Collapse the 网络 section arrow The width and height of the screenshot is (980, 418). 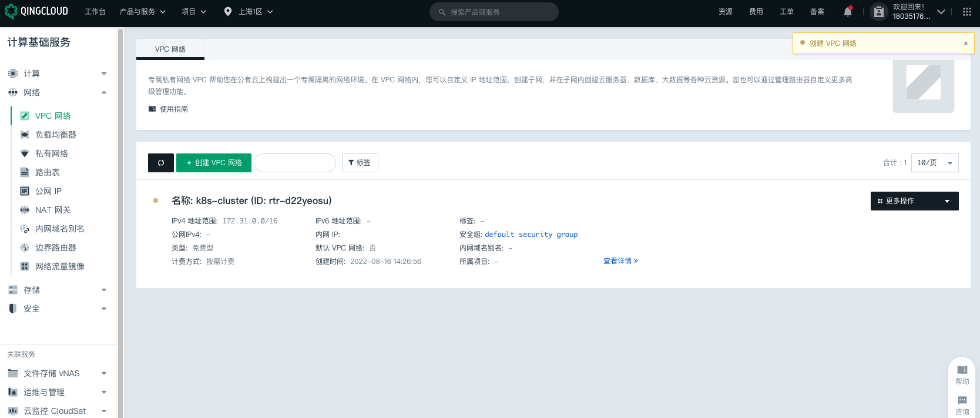pyautogui.click(x=104, y=92)
